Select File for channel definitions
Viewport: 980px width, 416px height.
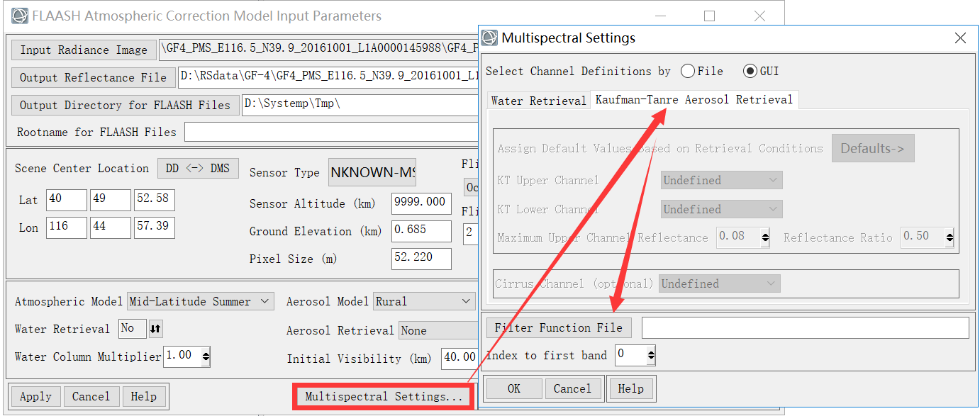point(687,71)
